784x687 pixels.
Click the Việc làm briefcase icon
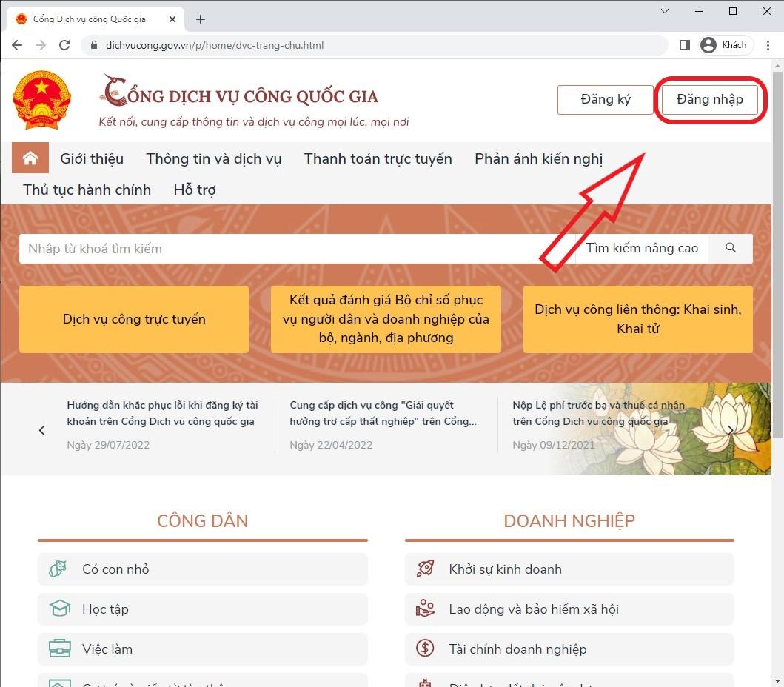[x=59, y=649]
